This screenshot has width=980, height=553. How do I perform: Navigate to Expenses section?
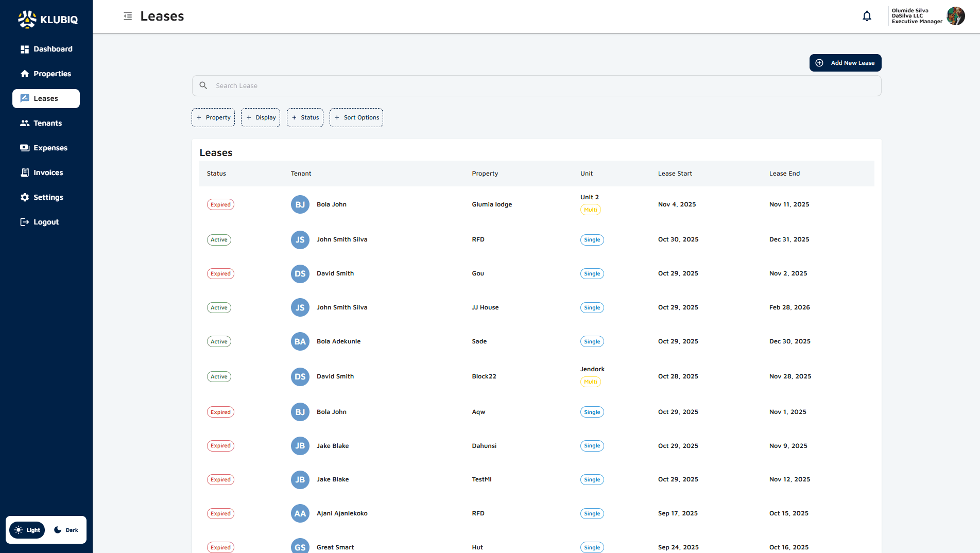[x=50, y=148]
